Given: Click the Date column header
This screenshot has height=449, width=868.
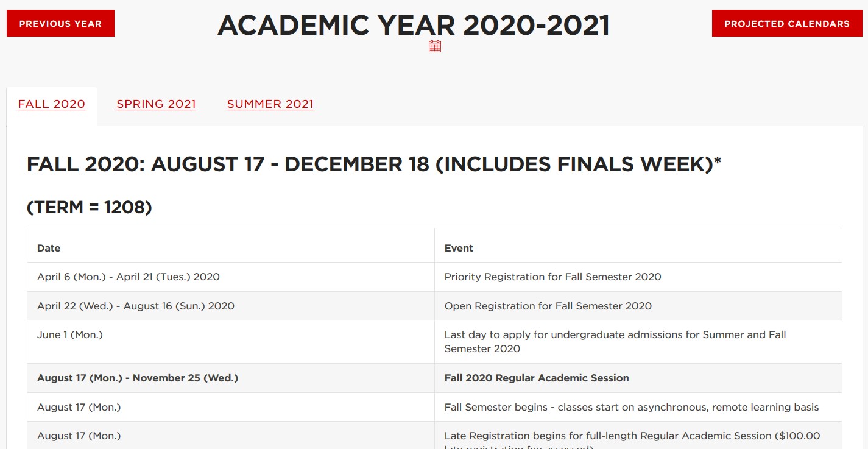Looking at the screenshot, I should 49,248.
